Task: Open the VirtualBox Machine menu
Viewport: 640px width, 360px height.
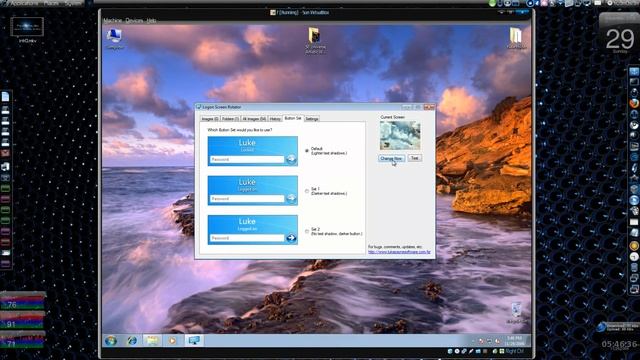Action: pyautogui.click(x=113, y=20)
